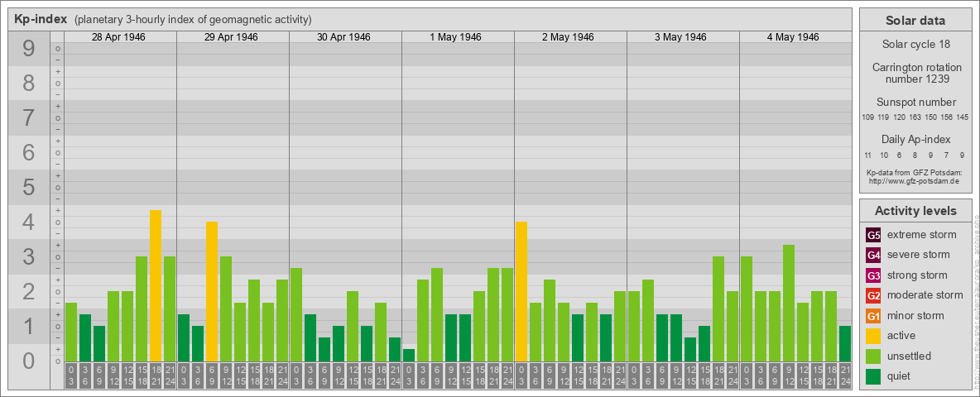Click the 4 May 21-24 dark green bar
This screenshot has height=397, width=980.
[x=845, y=343]
